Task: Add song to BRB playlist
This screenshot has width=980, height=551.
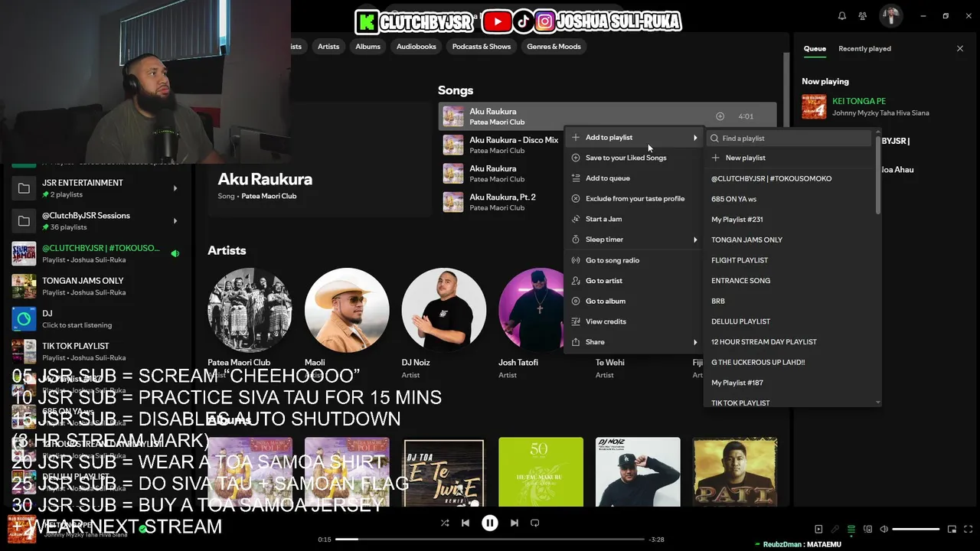Action: pos(789,301)
